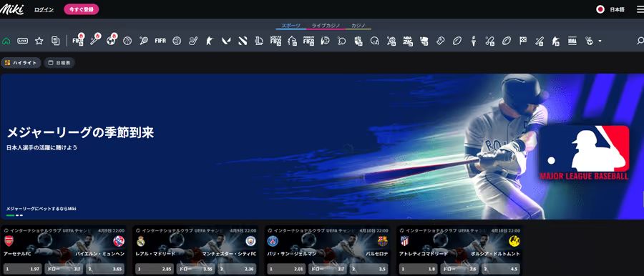Expand the more sports dropdown arrow
This screenshot has height=276, width=644.
coord(600,41)
